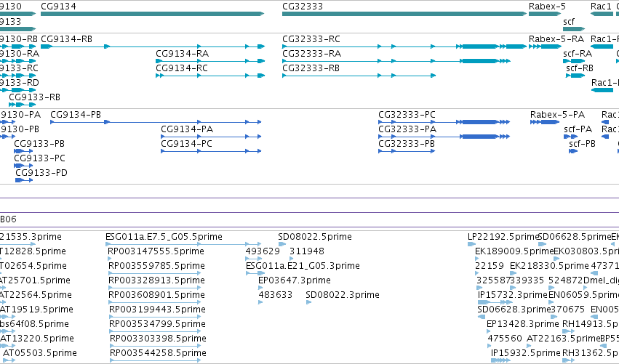This screenshot has width=619, height=364.
Task: Select the 311948 EST label
Action: 307,251
